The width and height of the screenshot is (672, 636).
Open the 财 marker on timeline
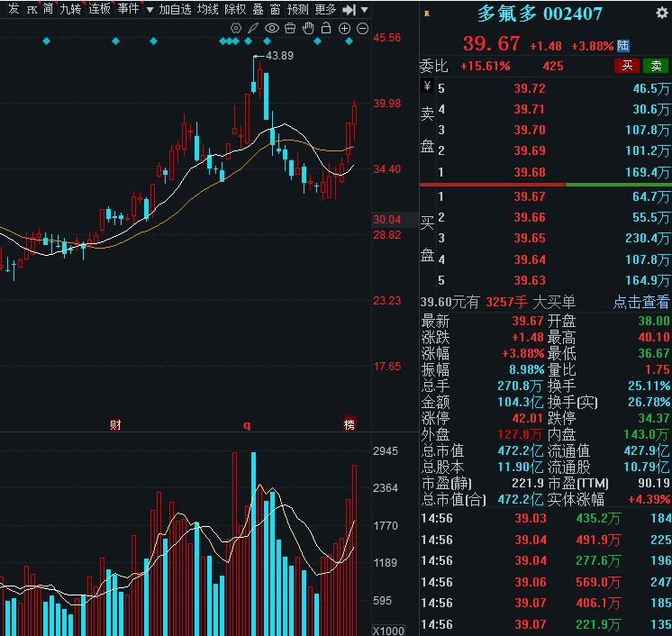tap(115, 424)
